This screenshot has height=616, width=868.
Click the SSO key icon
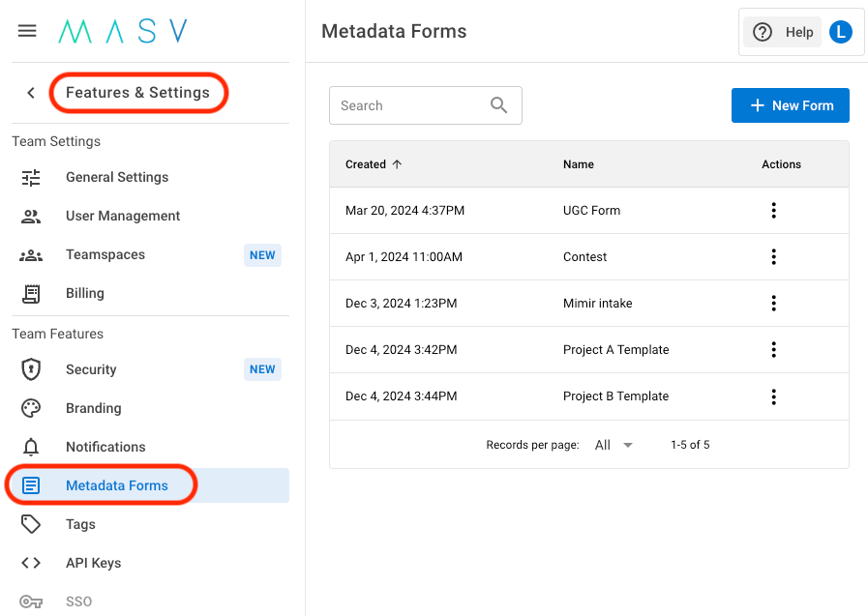(x=31, y=601)
